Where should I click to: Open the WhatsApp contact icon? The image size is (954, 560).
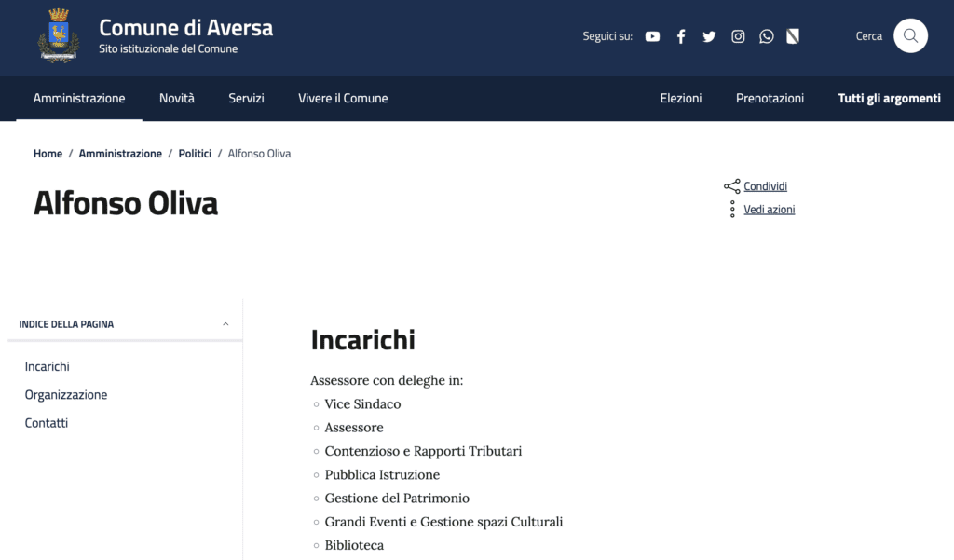(766, 36)
